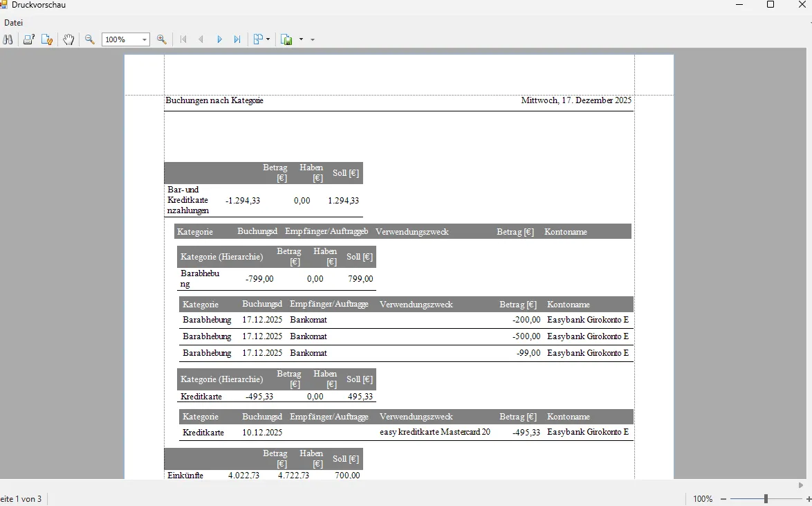Image resolution: width=812 pixels, height=506 pixels.
Task: Click the zoom in magnifier icon
Action: [x=162, y=39]
